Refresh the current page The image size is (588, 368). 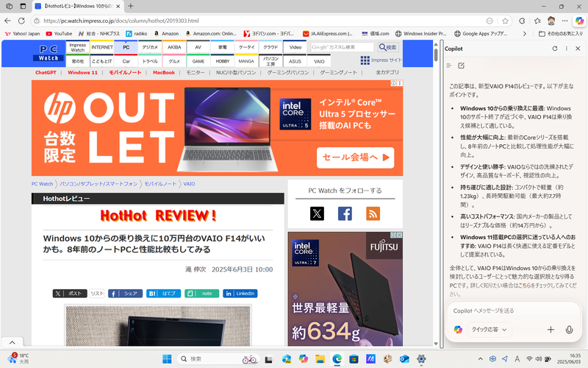21,21
